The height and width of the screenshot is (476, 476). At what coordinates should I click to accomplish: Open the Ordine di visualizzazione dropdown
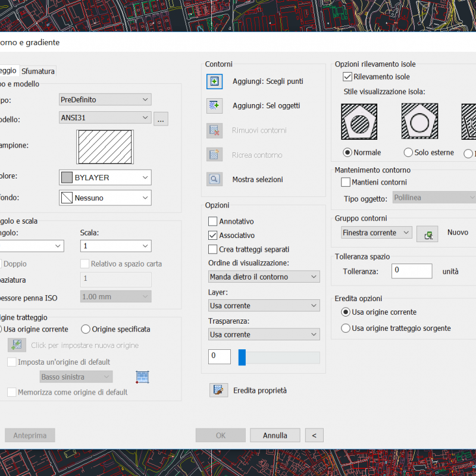[264, 277]
